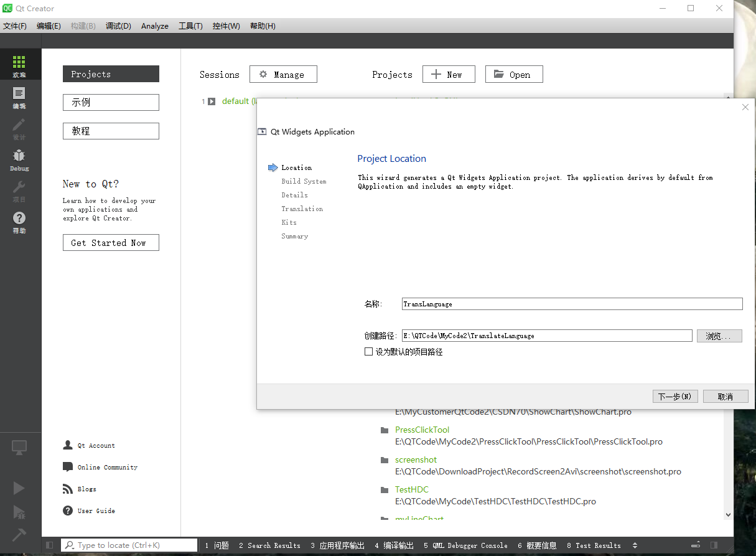Click Blogs RSS feed icon
756x556 pixels.
pos(68,489)
